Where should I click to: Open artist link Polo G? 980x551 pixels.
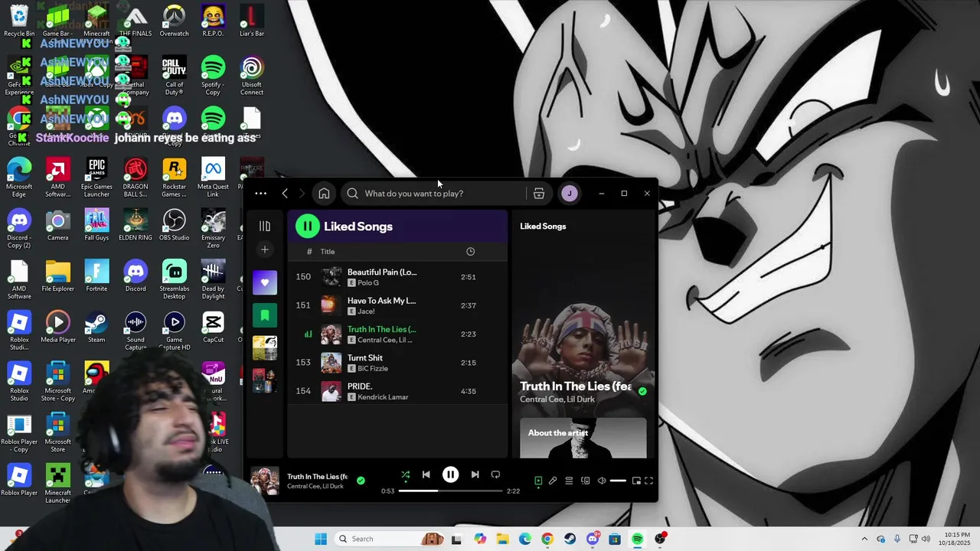tap(368, 283)
